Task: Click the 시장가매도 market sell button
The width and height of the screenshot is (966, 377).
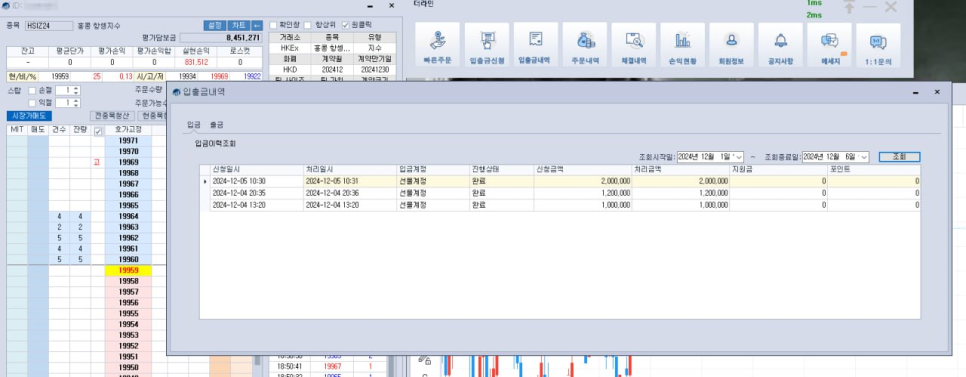Action: [29, 116]
